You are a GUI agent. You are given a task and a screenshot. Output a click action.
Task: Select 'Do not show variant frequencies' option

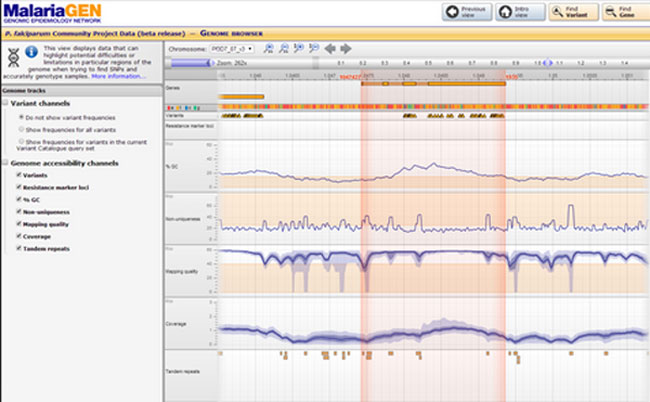point(21,117)
